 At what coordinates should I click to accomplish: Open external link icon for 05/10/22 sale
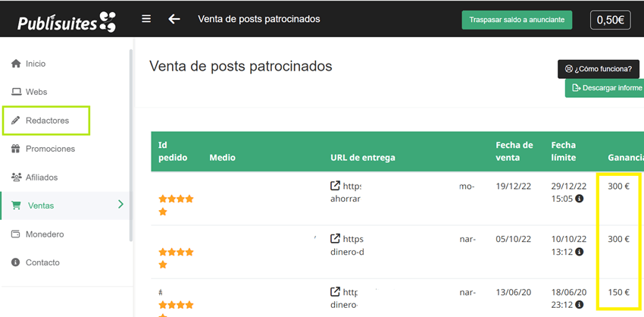[335, 238]
